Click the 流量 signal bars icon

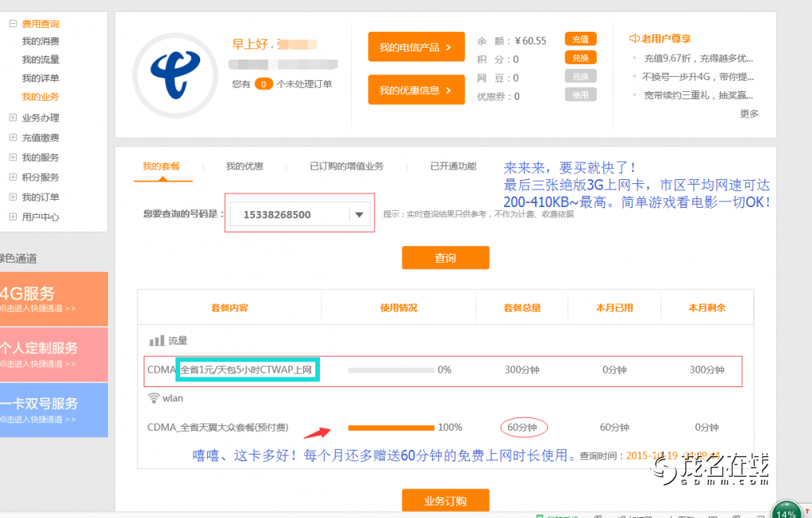click(156, 340)
